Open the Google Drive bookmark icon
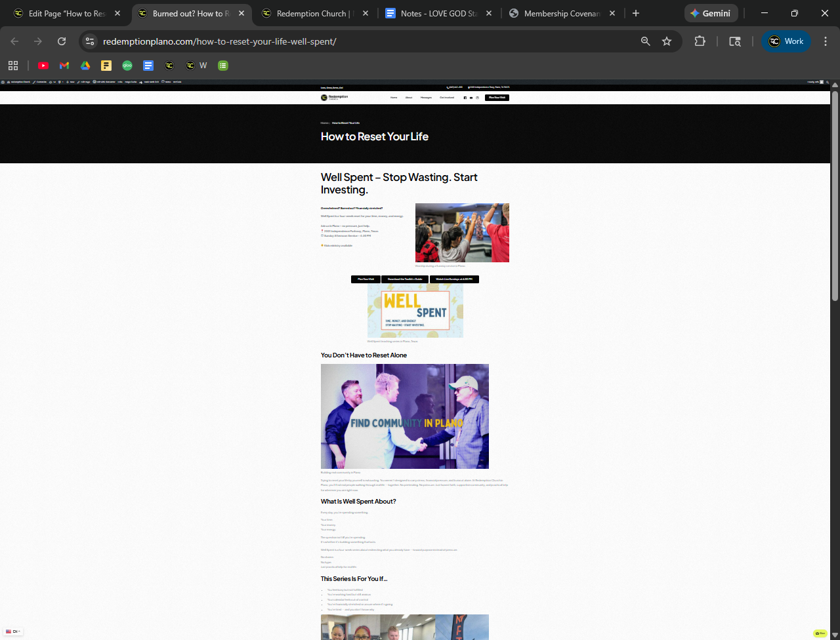 [85, 66]
